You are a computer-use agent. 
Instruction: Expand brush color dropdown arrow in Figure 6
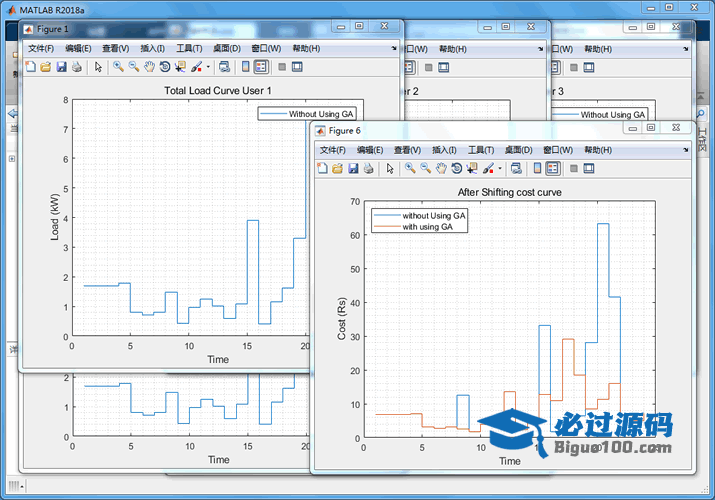(500, 168)
